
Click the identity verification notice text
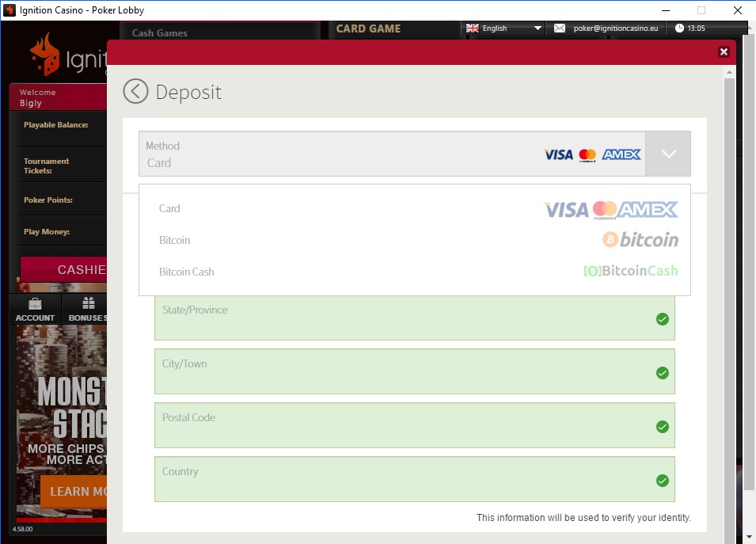583,518
